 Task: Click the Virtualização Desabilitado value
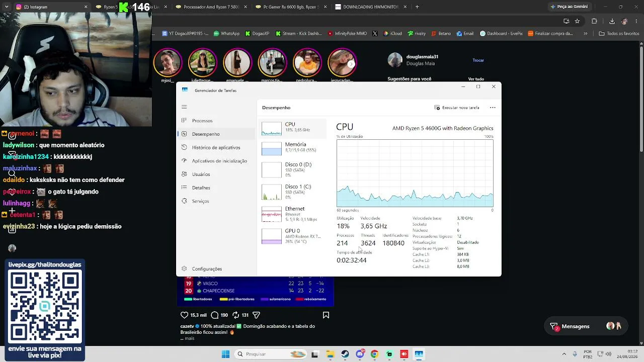point(468,242)
